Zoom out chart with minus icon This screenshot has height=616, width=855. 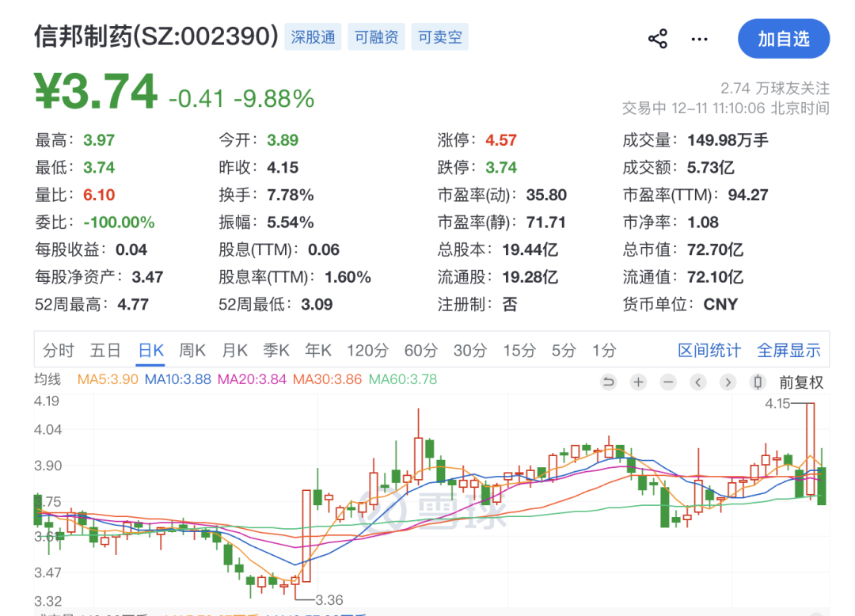coord(668,382)
